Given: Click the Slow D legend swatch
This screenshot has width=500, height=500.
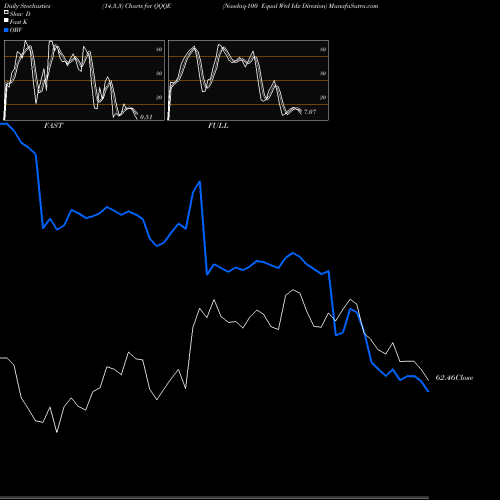Looking at the screenshot, I should tap(6, 12).
